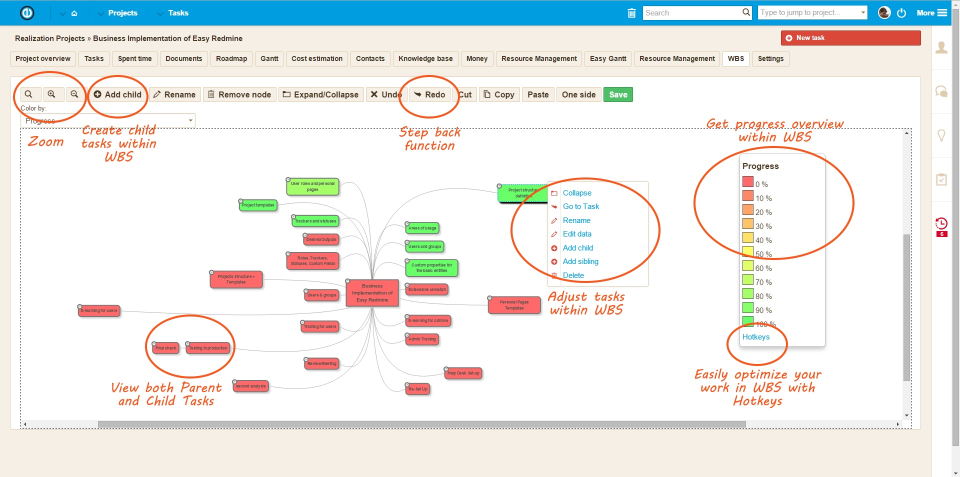The height and width of the screenshot is (477, 960).
Task: Click Remove node in the toolbar
Action: [239, 94]
